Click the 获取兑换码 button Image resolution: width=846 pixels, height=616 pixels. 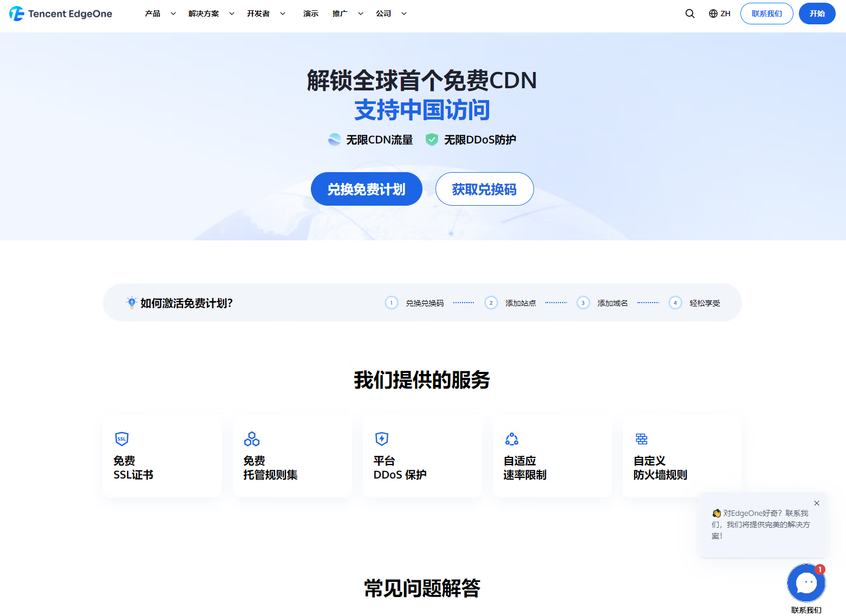coord(484,189)
